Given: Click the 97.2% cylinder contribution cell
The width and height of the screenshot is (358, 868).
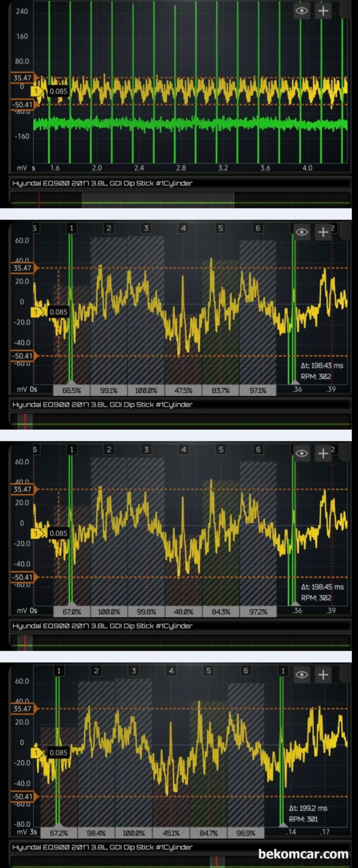Looking at the screenshot, I should point(258,612).
